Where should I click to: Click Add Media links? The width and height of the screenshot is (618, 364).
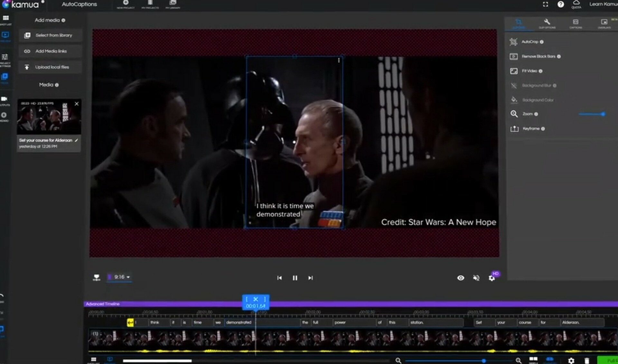pos(50,51)
